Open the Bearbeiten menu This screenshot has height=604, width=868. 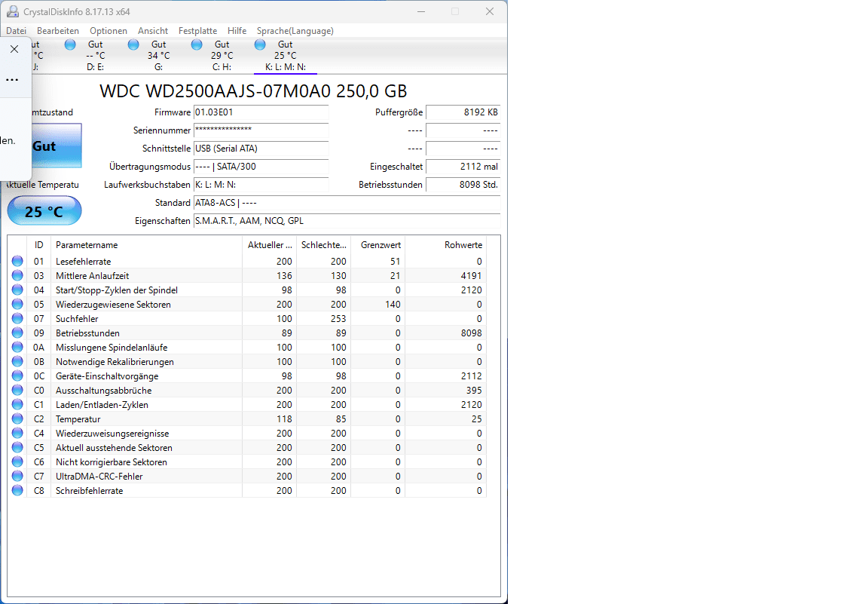coord(57,31)
